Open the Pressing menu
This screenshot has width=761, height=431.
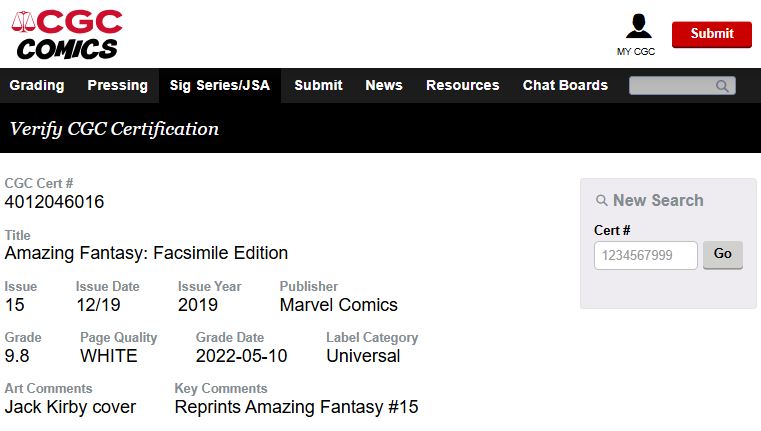coord(117,86)
